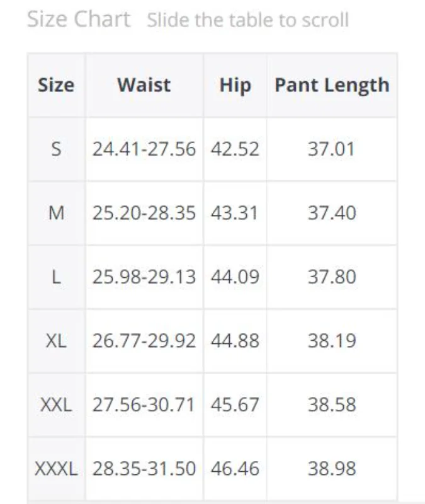Click the Waist column header
The image size is (425, 504).
tap(144, 85)
